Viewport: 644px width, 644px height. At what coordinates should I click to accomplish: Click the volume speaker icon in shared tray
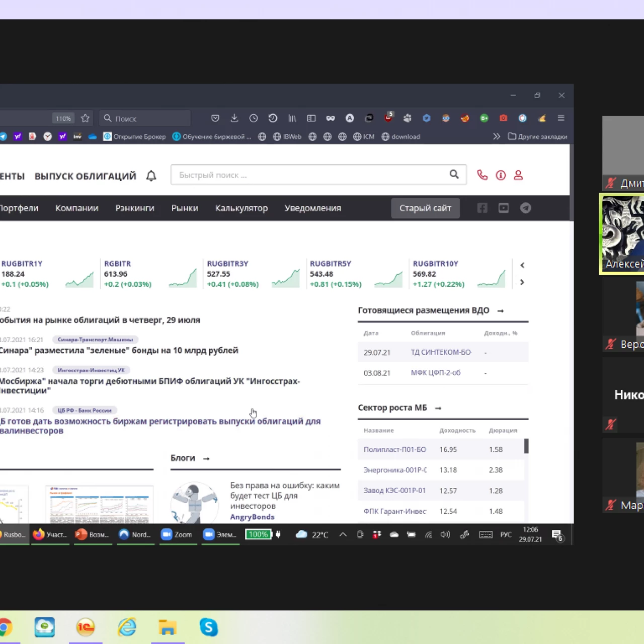click(x=445, y=534)
